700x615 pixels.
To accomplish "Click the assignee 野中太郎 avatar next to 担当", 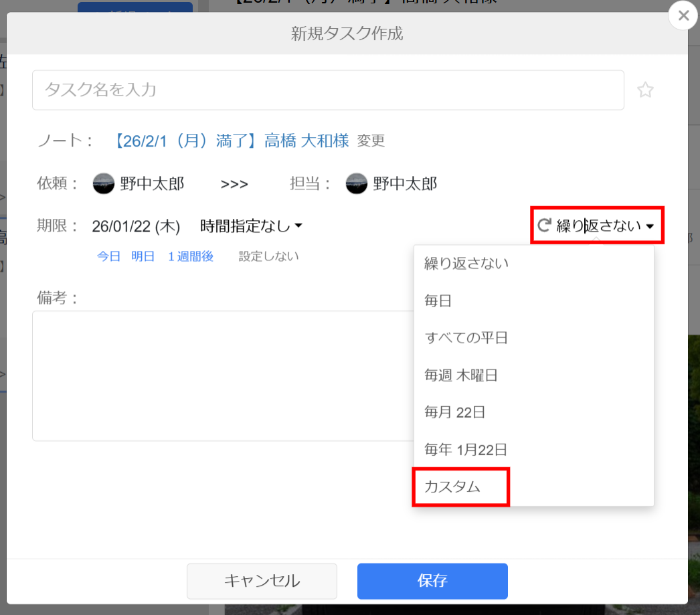I will tap(355, 183).
